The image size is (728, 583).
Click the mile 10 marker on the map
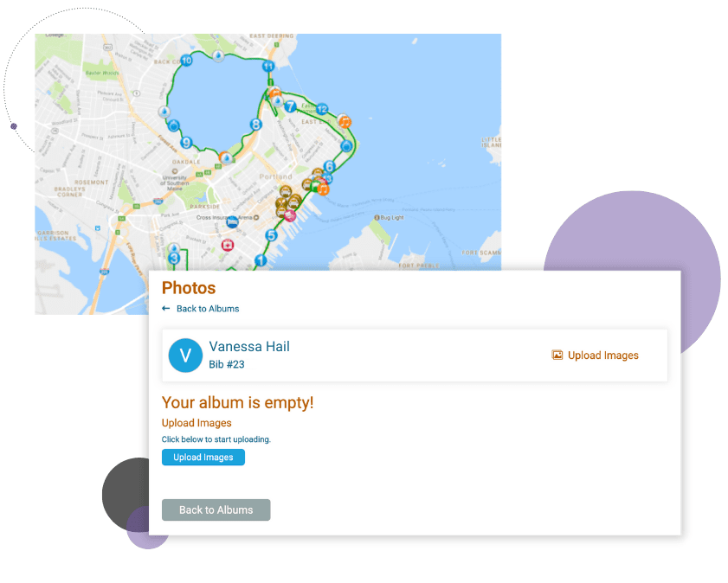point(186,61)
